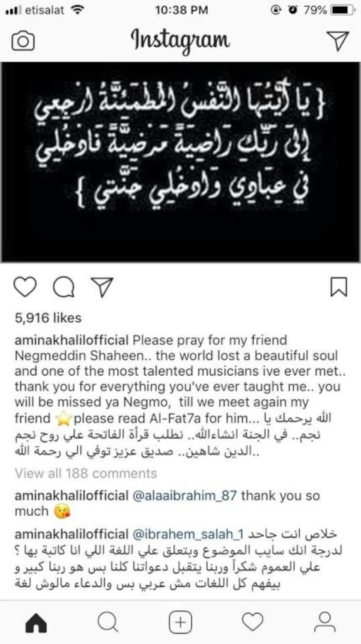Viewport: 361px width, 644px height.
Task: Save post with bookmark icon
Action: (x=339, y=287)
